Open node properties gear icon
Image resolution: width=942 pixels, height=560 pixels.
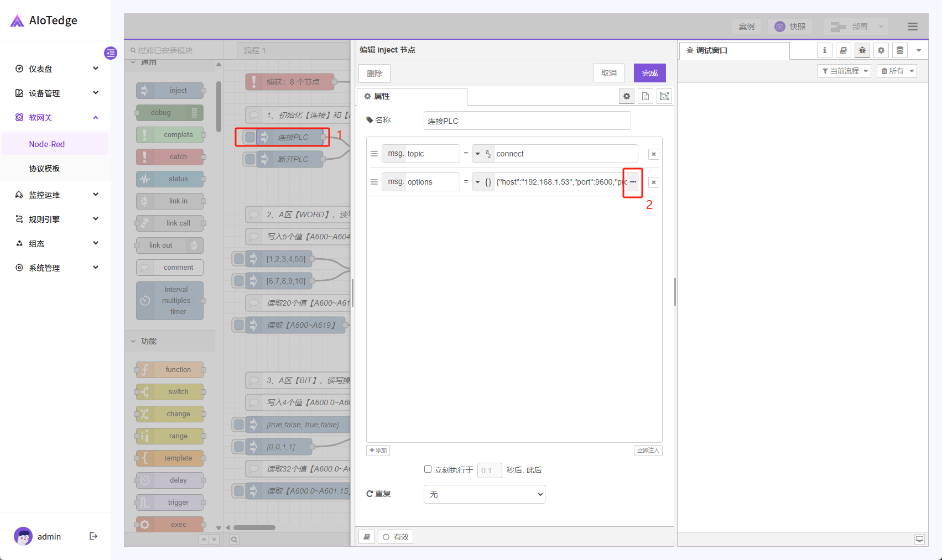[x=626, y=96]
